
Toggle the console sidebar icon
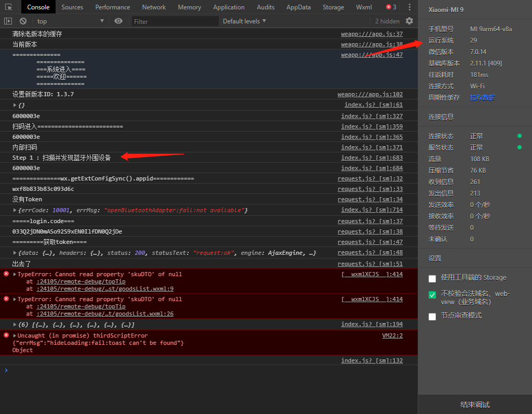pos(8,21)
